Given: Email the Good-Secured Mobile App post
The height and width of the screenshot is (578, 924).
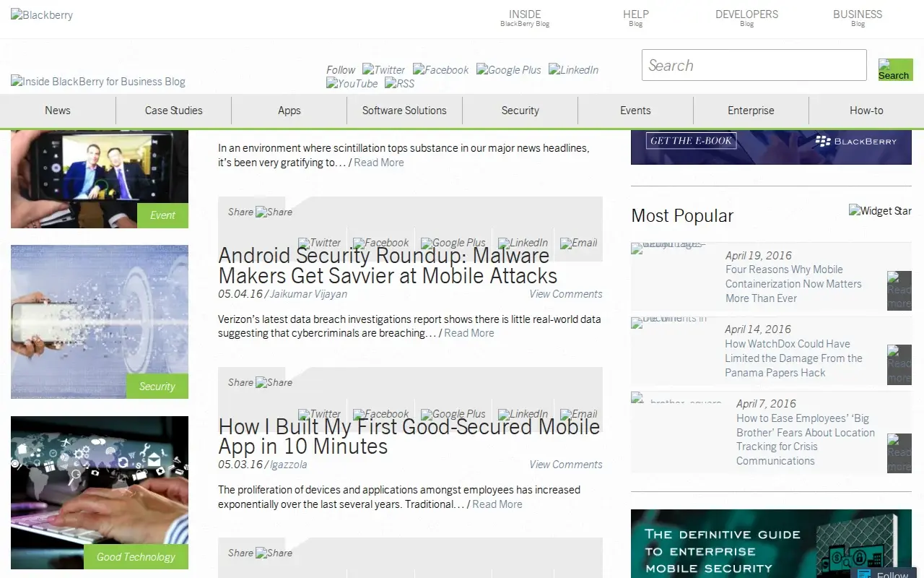Looking at the screenshot, I should click(579, 414).
